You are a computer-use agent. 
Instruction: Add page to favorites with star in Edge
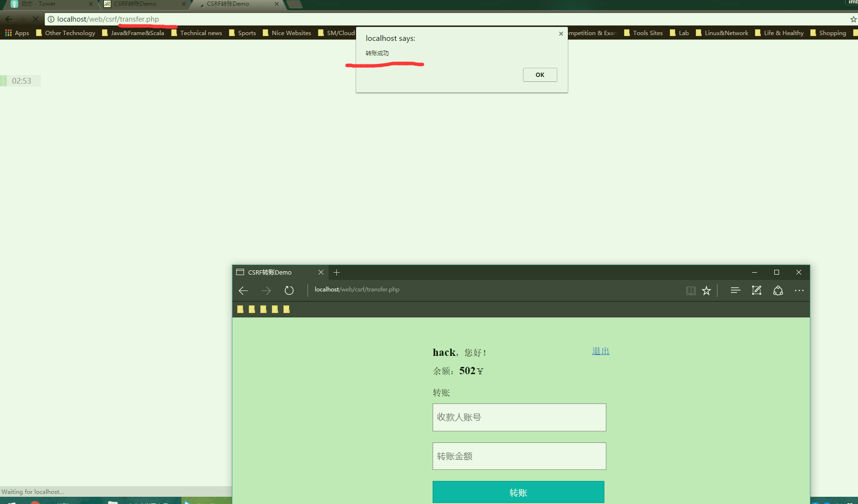[706, 290]
